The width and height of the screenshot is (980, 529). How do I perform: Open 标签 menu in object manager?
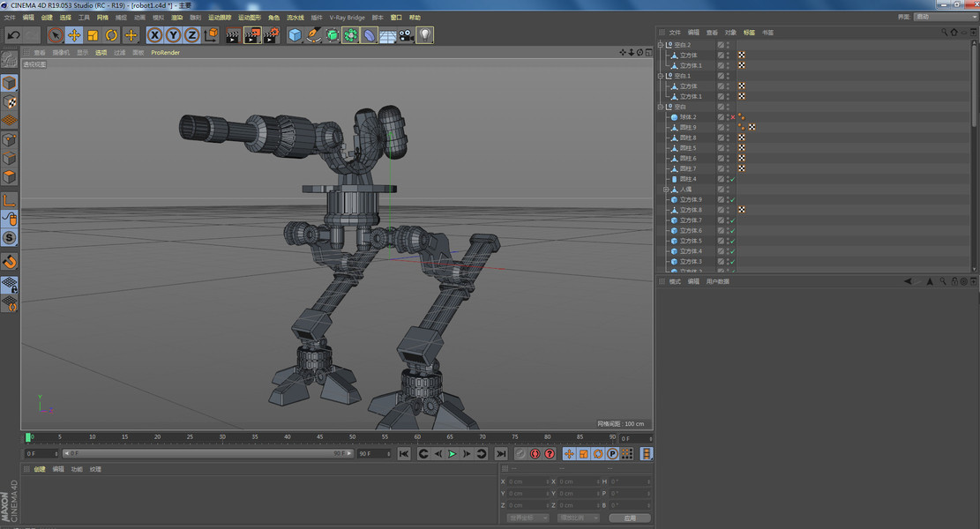coord(749,33)
